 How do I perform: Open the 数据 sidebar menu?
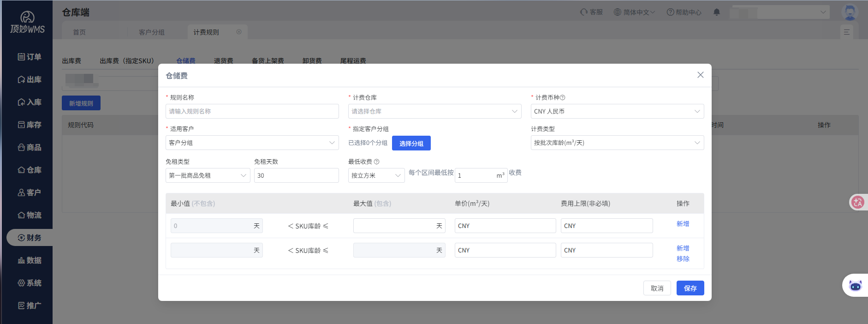(x=30, y=260)
